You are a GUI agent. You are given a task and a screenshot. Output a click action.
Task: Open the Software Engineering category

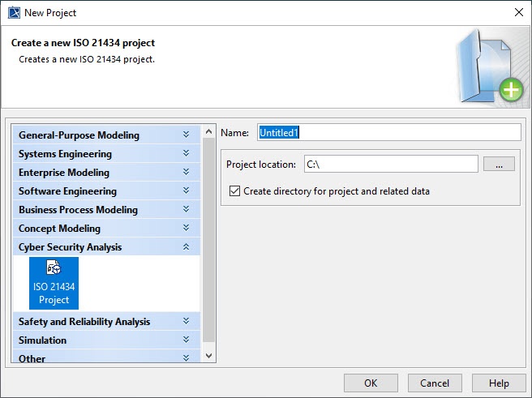(x=67, y=191)
